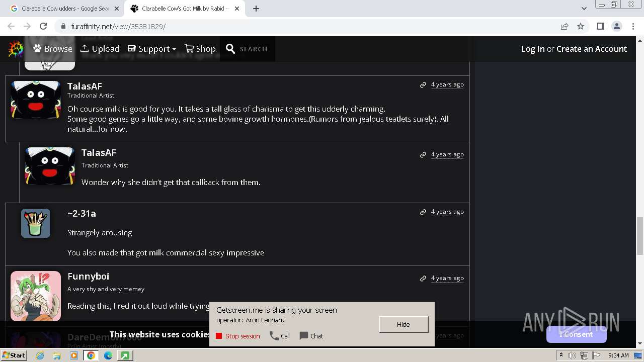
Task: Open the Chrome three-dot menu
Action: click(633, 26)
